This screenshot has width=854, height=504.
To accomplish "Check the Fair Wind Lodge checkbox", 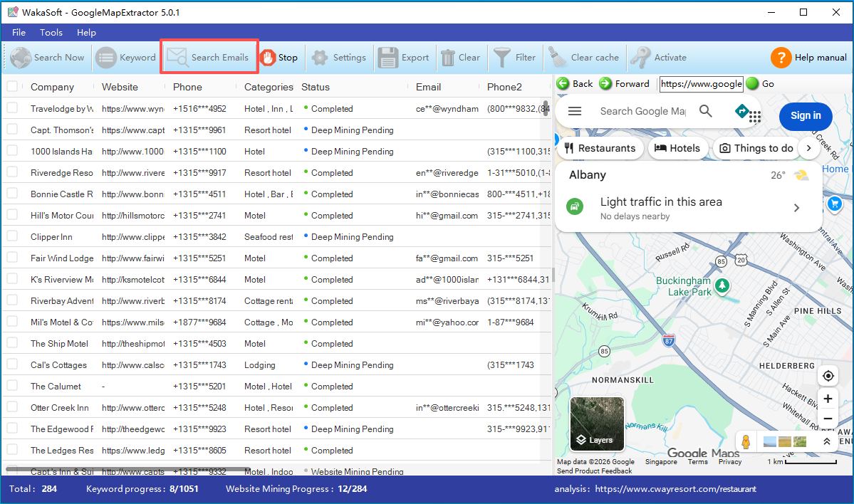I will 12,258.
